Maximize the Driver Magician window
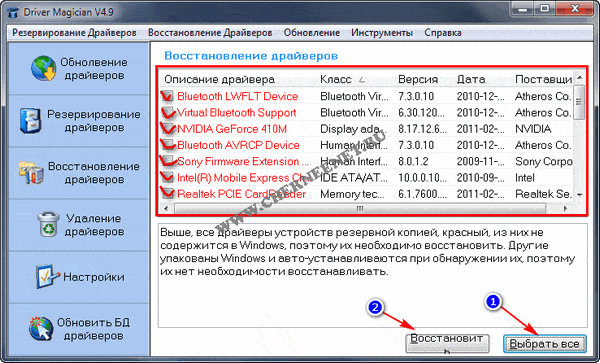The width and height of the screenshot is (600, 363). [x=545, y=8]
